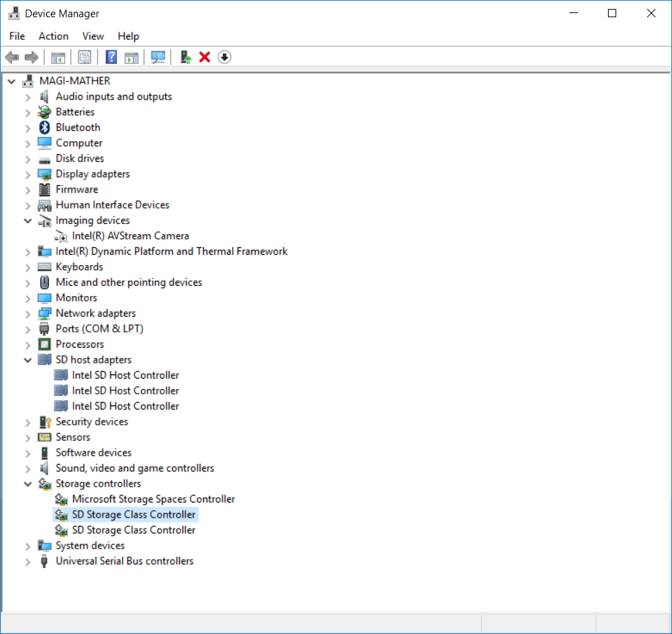
Task: Click the Sensors category icon
Action: [x=44, y=437]
